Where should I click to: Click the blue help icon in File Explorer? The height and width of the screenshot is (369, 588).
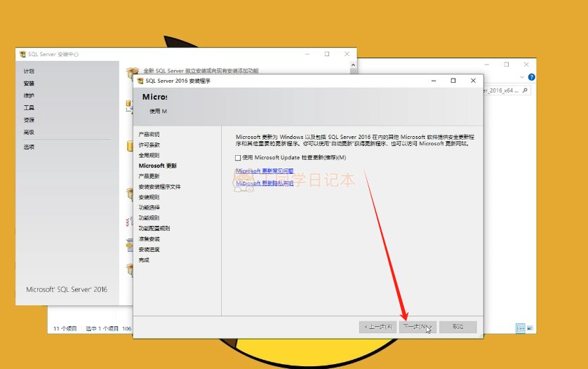click(531, 77)
